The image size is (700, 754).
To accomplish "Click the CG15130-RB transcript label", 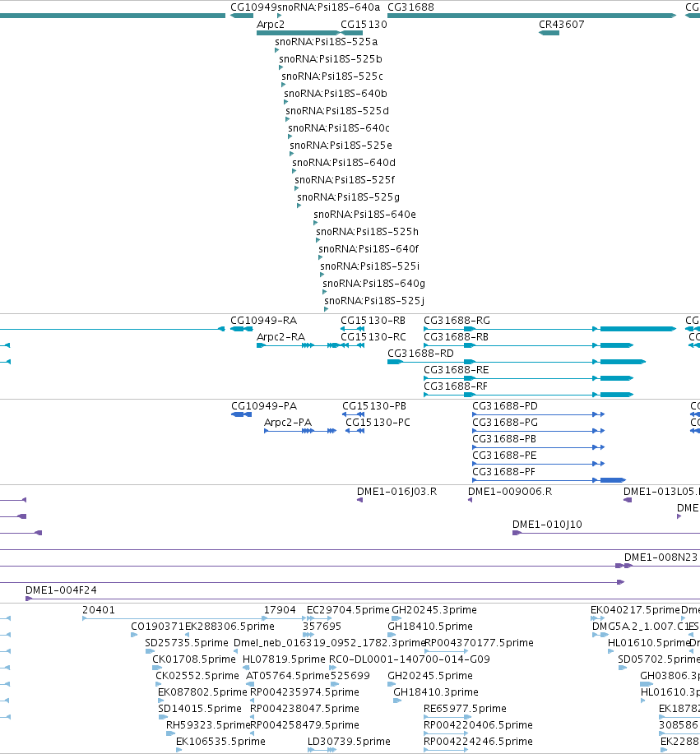I will click(x=373, y=321).
